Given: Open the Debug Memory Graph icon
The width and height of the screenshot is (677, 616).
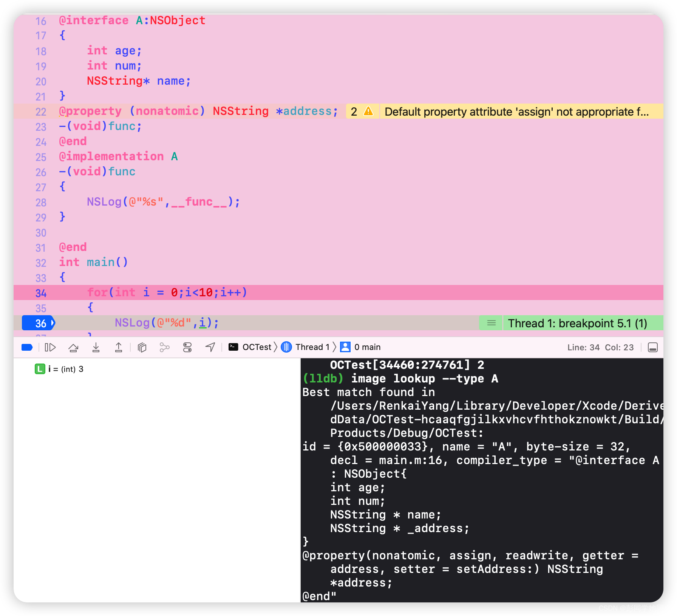Looking at the screenshot, I should pyautogui.click(x=165, y=347).
